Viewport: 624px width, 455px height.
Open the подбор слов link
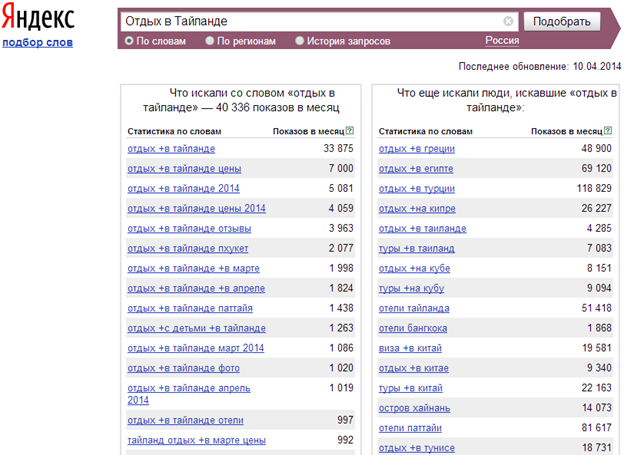click(37, 43)
